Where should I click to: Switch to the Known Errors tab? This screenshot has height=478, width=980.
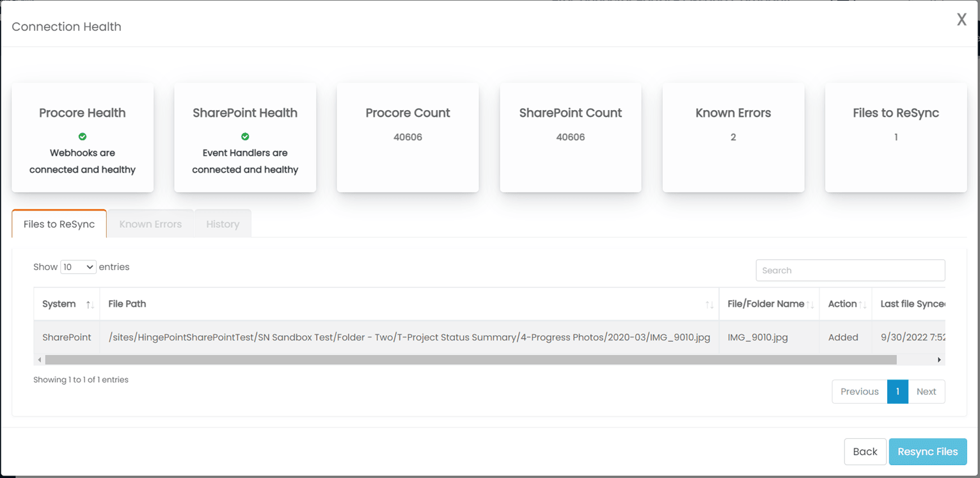150,223
